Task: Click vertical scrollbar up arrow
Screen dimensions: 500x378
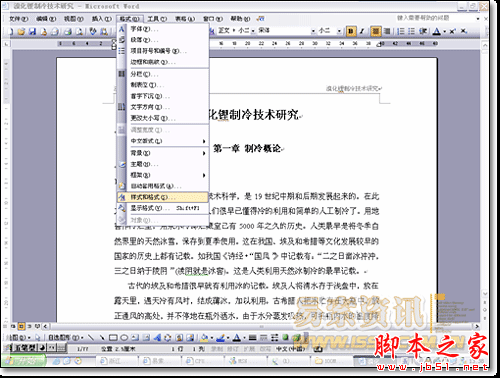Action: tap(485, 45)
